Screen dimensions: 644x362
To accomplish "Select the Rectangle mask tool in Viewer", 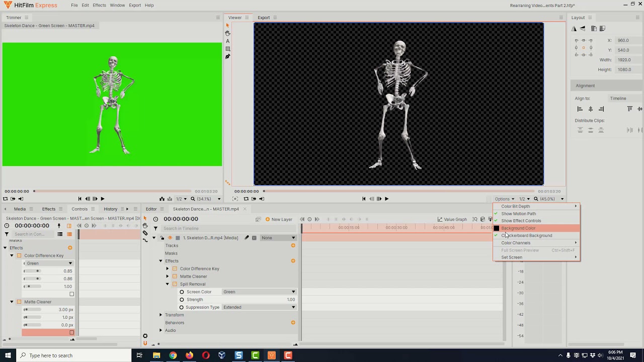I will (x=227, y=49).
